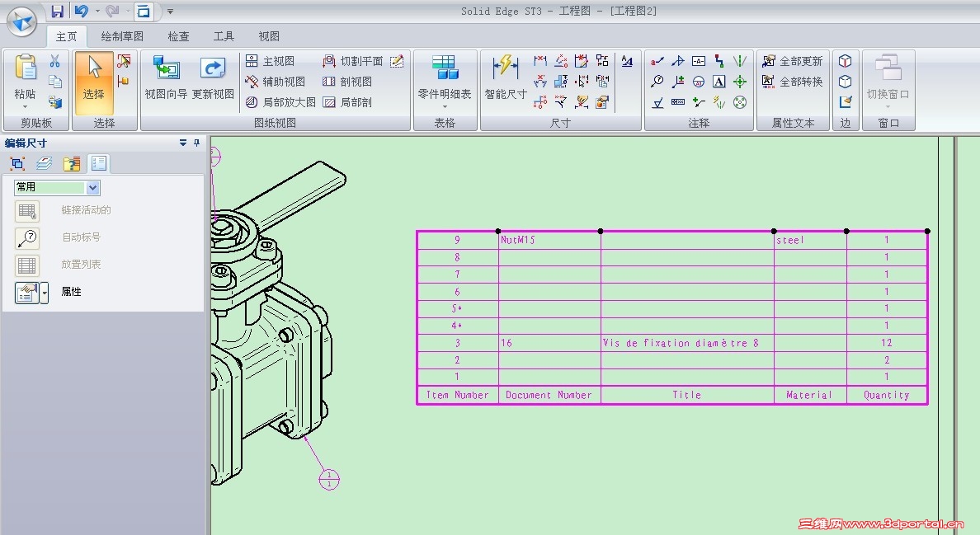Select the Bolt Hole Circle icon
Screen dimensions: 980x535
(x=740, y=102)
